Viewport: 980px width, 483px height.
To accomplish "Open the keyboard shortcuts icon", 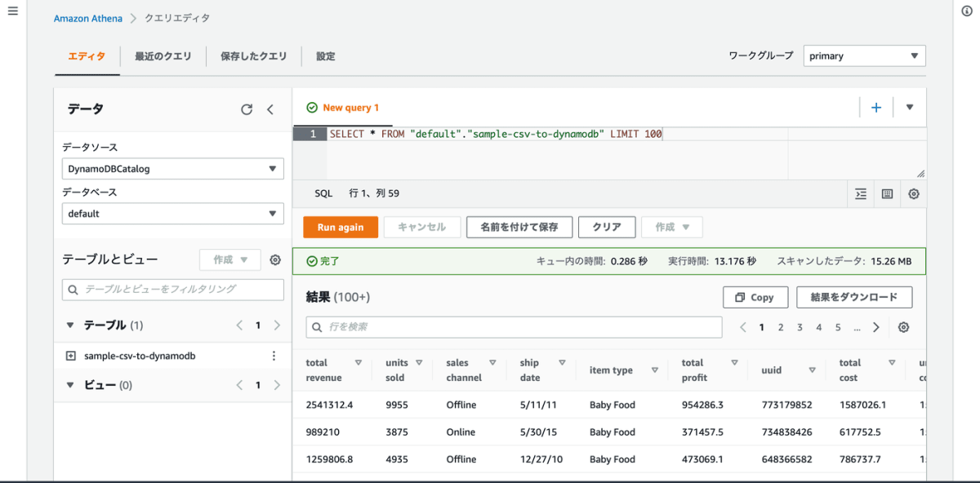I will click(x=887, y=194).
